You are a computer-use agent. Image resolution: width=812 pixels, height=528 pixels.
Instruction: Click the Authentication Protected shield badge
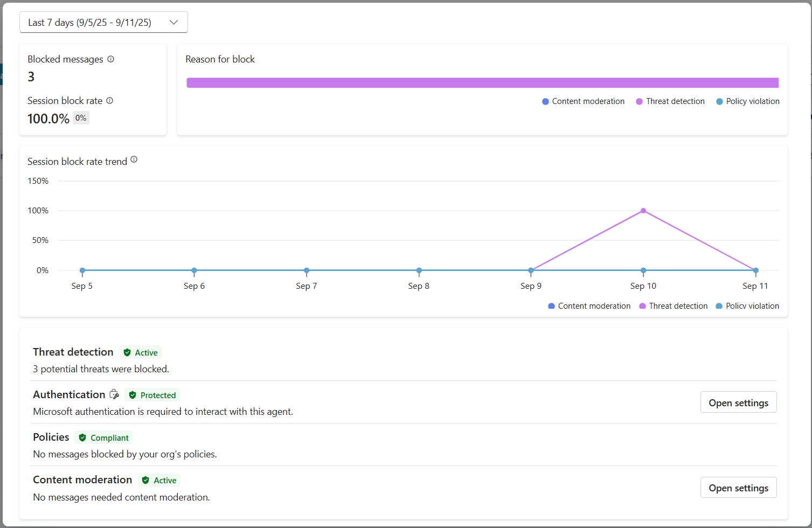coord(152,395)
